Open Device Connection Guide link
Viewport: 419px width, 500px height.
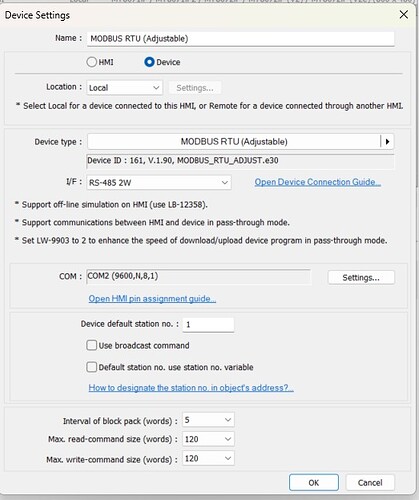318,182
